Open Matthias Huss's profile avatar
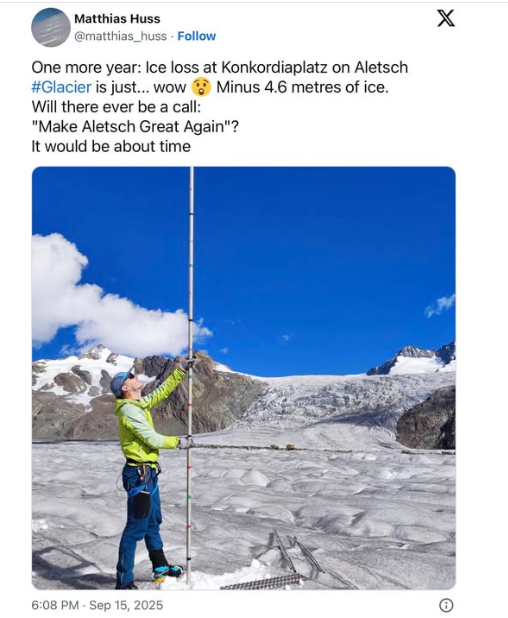This screenshot has height=618, width=508. click(51, 27)
